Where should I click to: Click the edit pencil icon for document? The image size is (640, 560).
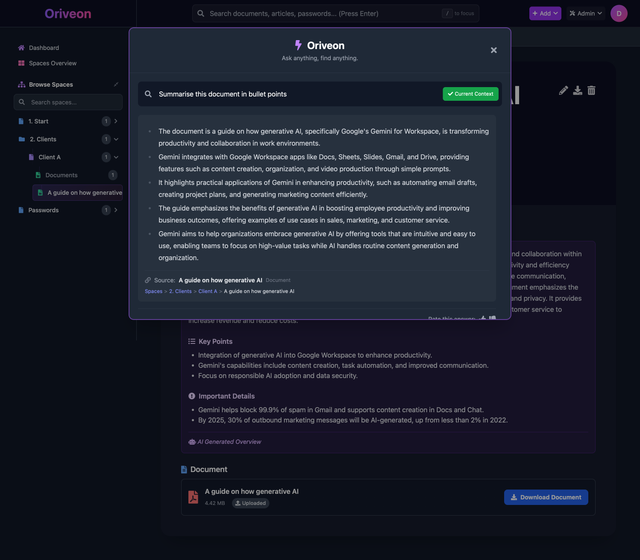pos(563,90)
